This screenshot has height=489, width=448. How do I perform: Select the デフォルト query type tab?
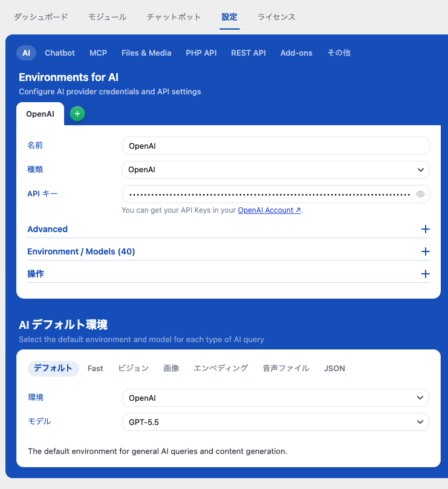click(53, 369)
